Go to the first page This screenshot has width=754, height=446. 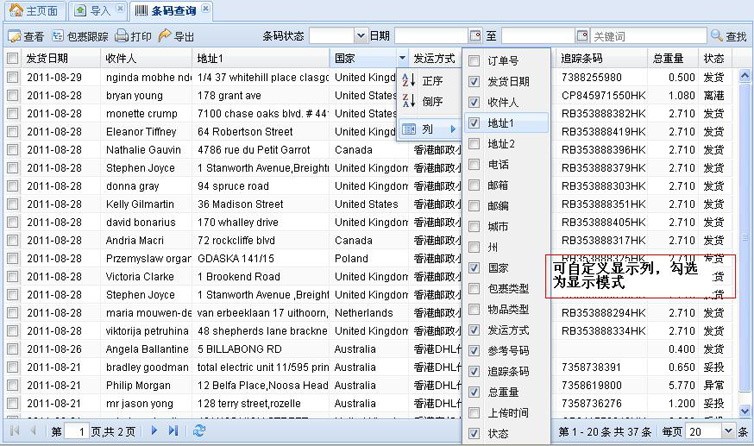pyautogui.click(x=14, y=431)
